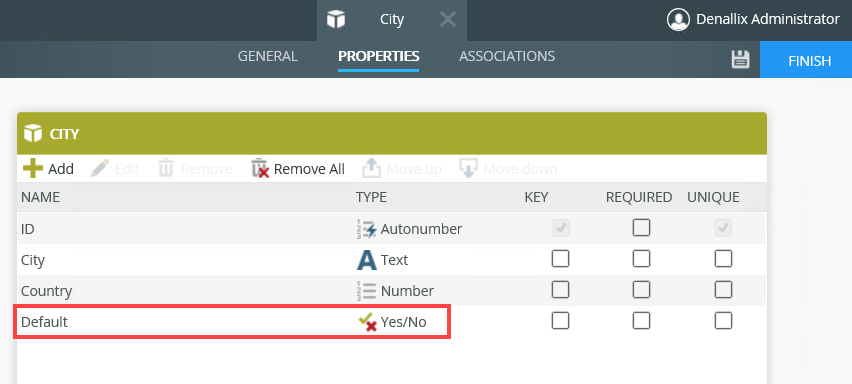Tick the Key checkbox for City property
This screenshot has width=852, height=384.
tap(560, 259)
